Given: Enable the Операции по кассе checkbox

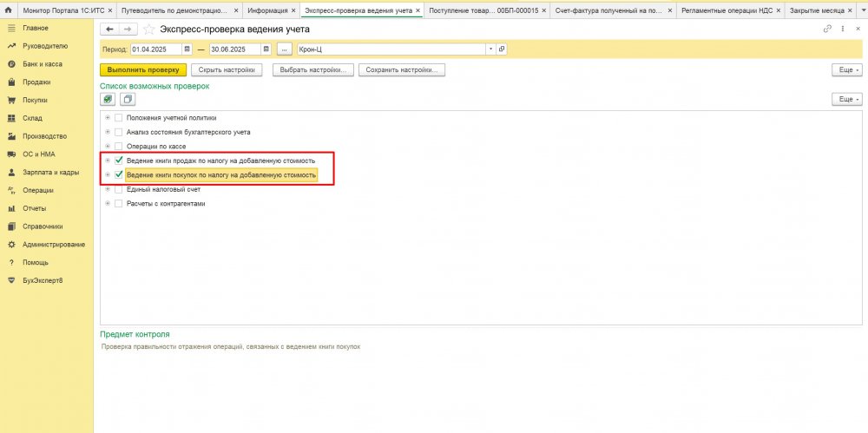Looking at the screenshot, I should 119,147.
